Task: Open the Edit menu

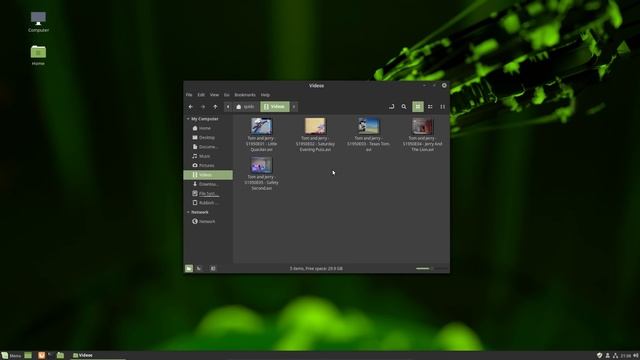Action: [x=201, y=95]
